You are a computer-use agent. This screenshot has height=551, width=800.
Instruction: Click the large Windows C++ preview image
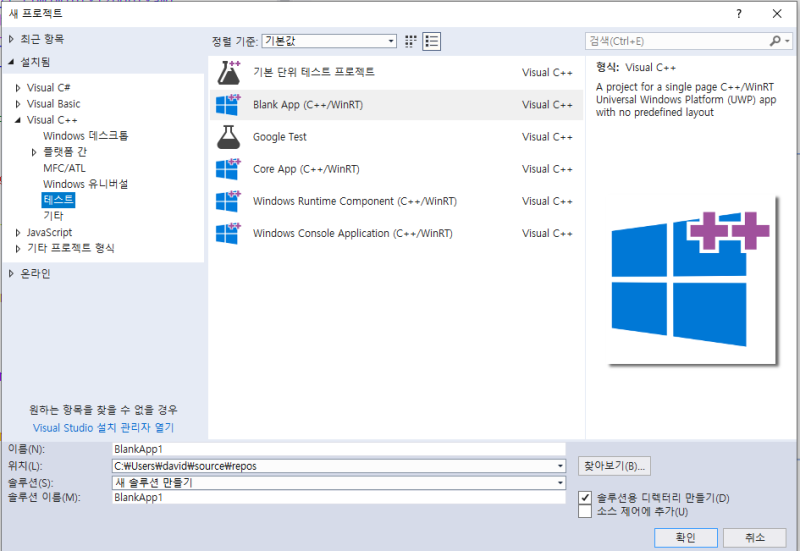pyautogui.click(x=693, y=281)
